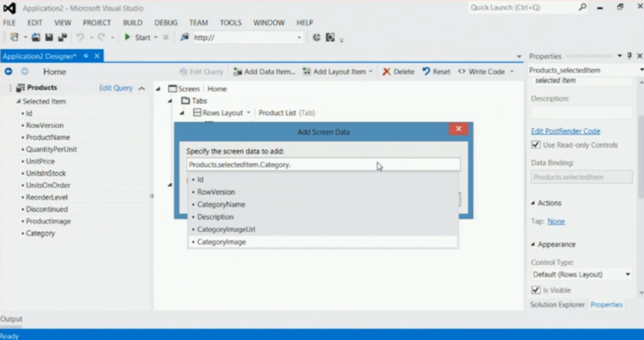Click the Reset arrow toolbar icon
644x340 pixels.
pyautogui.click(x=426, y=71)
